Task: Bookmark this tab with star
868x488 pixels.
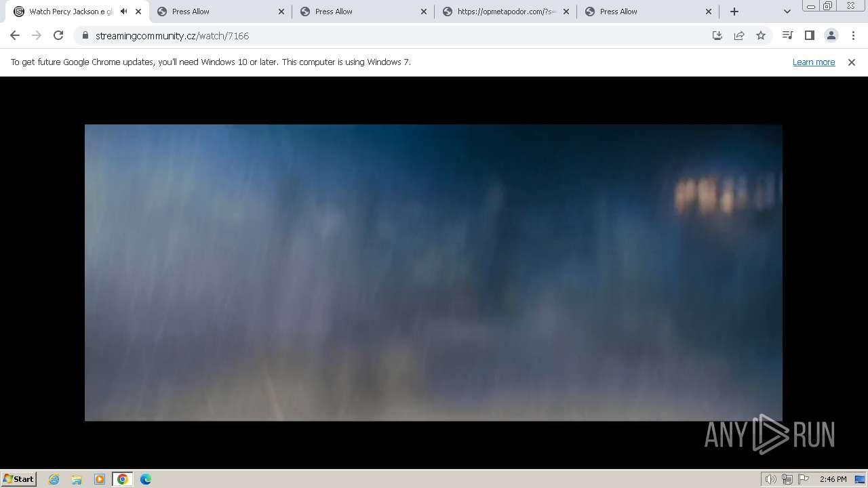Action: pyautogui.click(x=761, y=35)
